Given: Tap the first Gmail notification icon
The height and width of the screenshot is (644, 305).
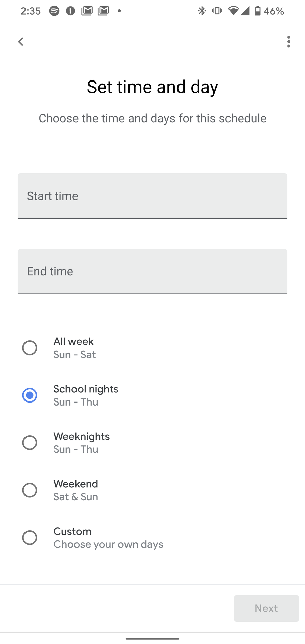Looking at the screenshot, I should click(x=87, y=11).
